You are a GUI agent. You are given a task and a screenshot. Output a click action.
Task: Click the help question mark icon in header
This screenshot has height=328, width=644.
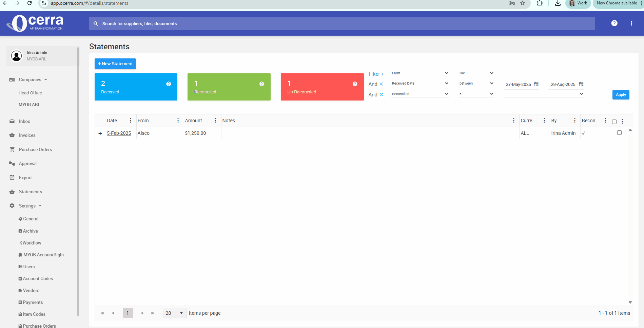coord(614,23)
